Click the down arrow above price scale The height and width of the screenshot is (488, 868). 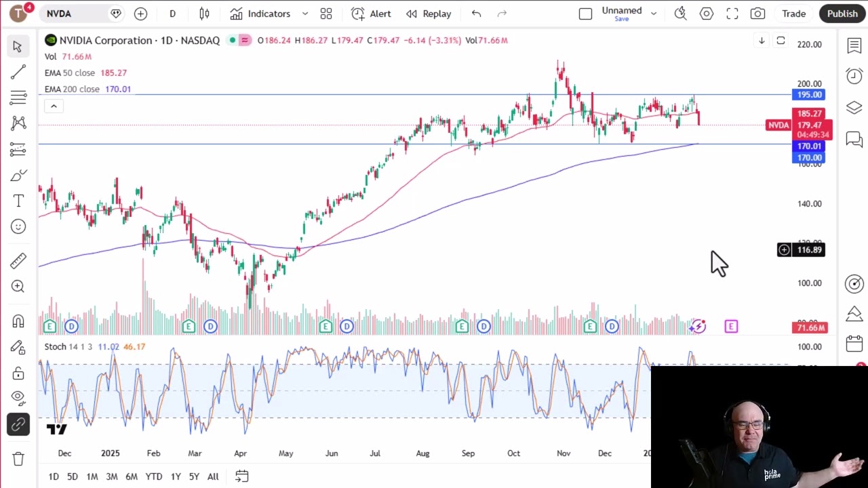pyautogui.click(x=762, y=41)
